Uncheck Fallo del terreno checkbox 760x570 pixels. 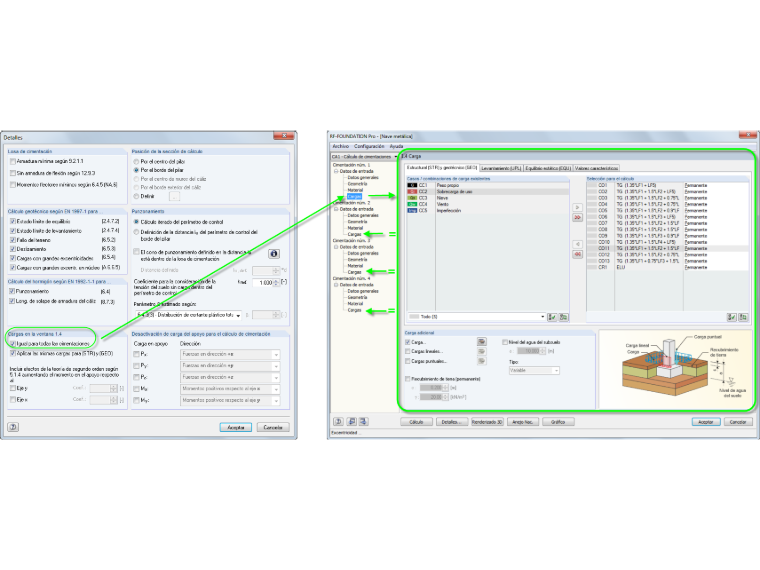(13, 240)
